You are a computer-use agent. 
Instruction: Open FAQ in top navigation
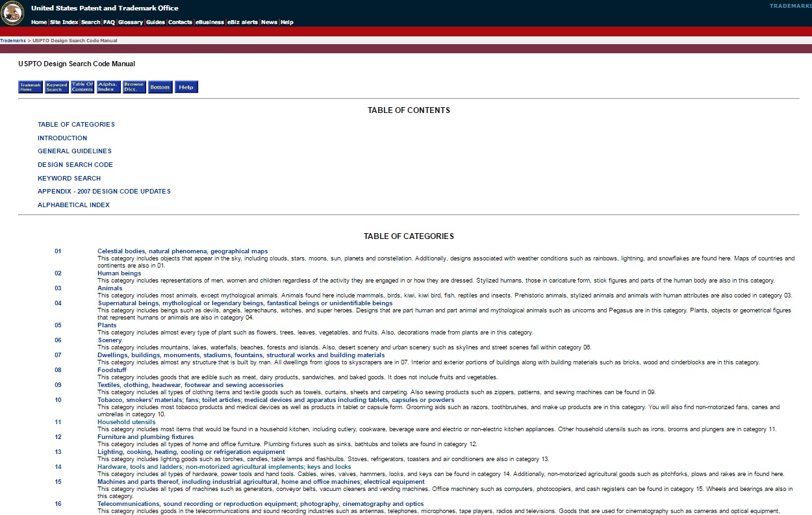[x=109, y=22]
